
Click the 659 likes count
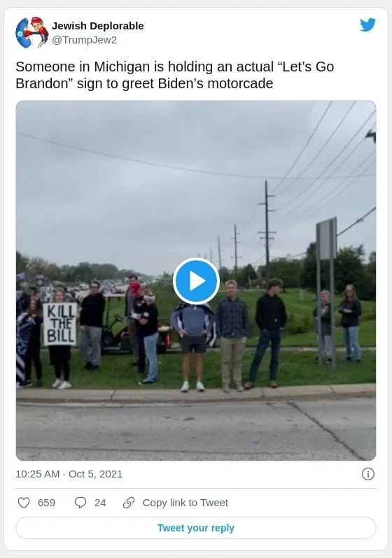point(47,503)
